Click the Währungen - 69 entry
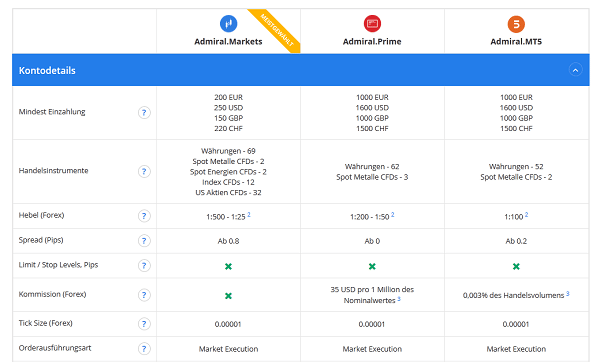The width and height of the screenshot is (600, 362). pos(228,151)
